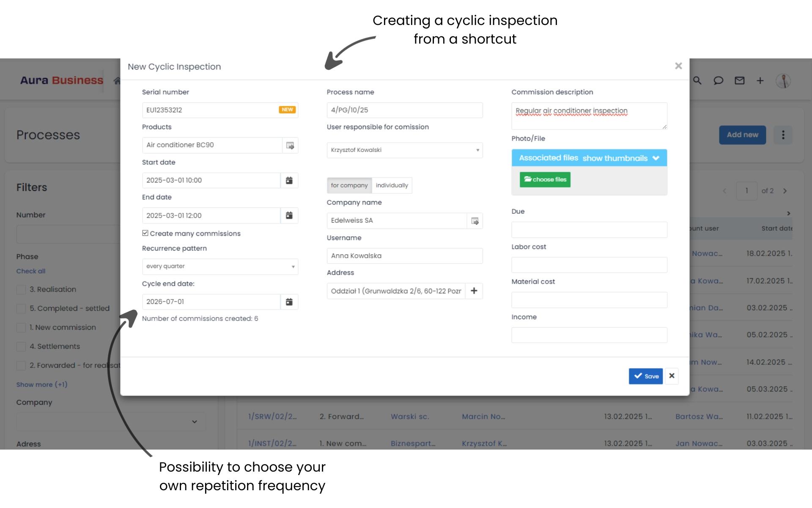This screenshot has width=812, height=508.
Task: Open the Products selection picker icon
Action: pos(290,145)
